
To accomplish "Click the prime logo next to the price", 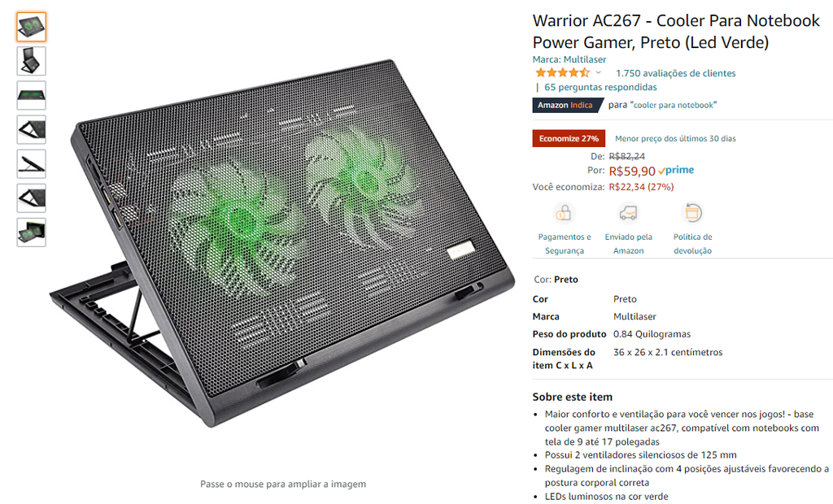I will pyautogui.click(x=676, y=171).
